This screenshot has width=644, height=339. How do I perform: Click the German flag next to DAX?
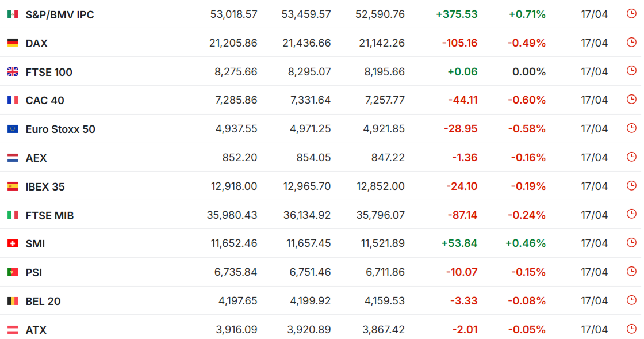[13, 43]
